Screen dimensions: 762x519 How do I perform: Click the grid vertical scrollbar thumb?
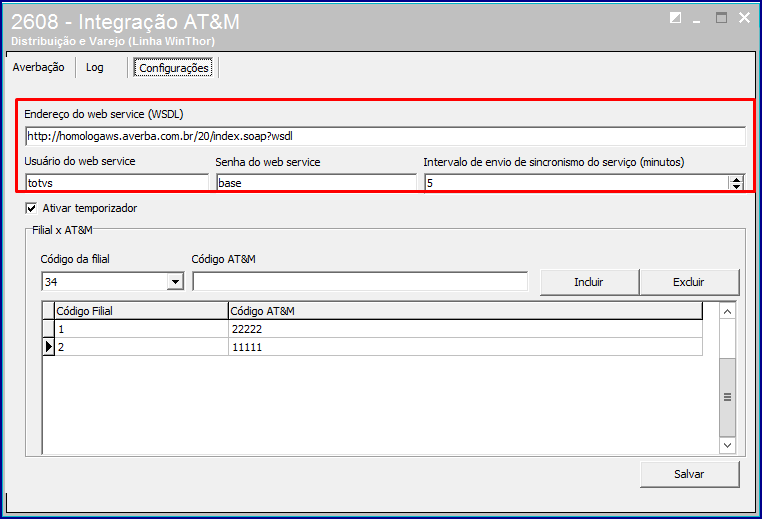pos(727,397)
